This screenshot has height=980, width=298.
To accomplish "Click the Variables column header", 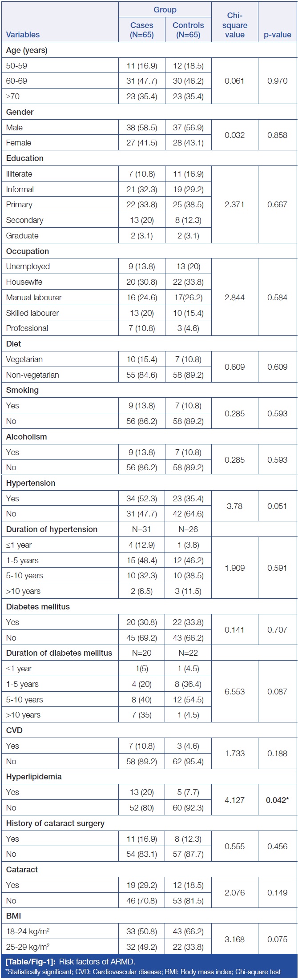I will [x=23, y=35].
